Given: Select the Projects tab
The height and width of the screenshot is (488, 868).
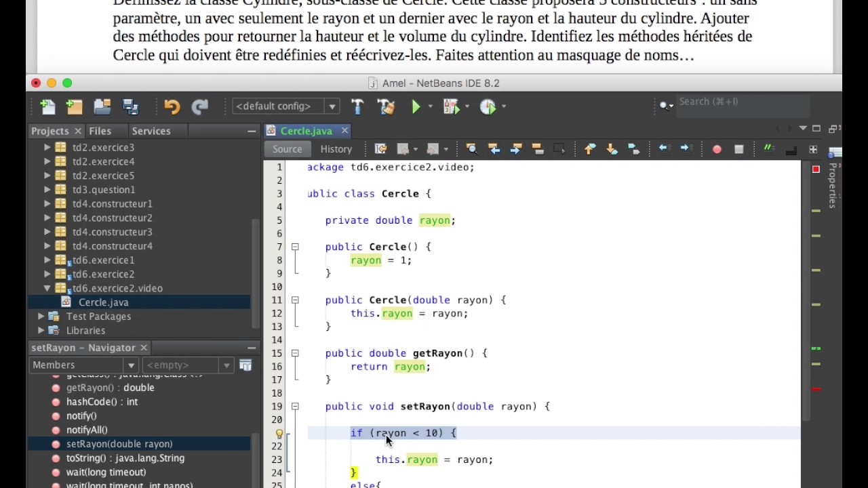Looking at the screenshot, I should click(50, 131).
